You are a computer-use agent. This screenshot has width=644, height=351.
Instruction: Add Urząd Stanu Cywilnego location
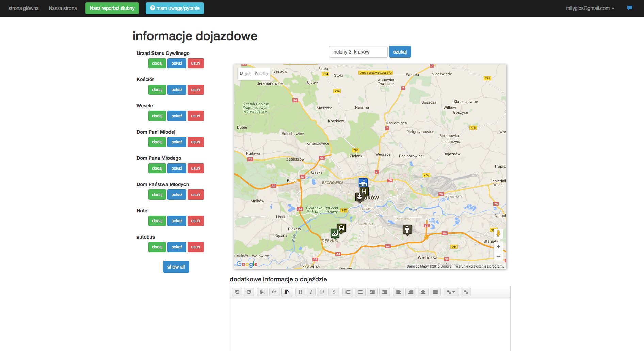click(x=157, y=63)
